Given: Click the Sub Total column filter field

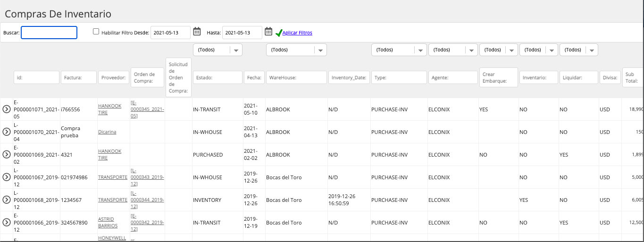Looking at the screenshot, I should [633, 77].
